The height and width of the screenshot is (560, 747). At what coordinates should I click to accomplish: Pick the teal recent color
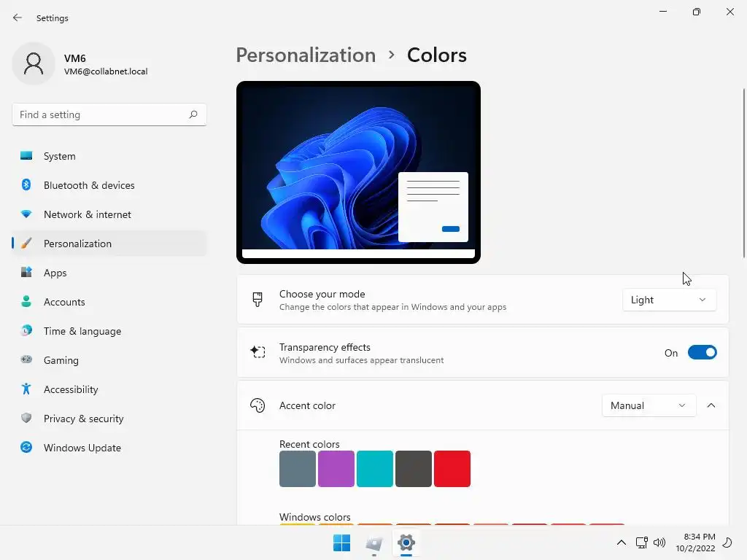(374, 469)
